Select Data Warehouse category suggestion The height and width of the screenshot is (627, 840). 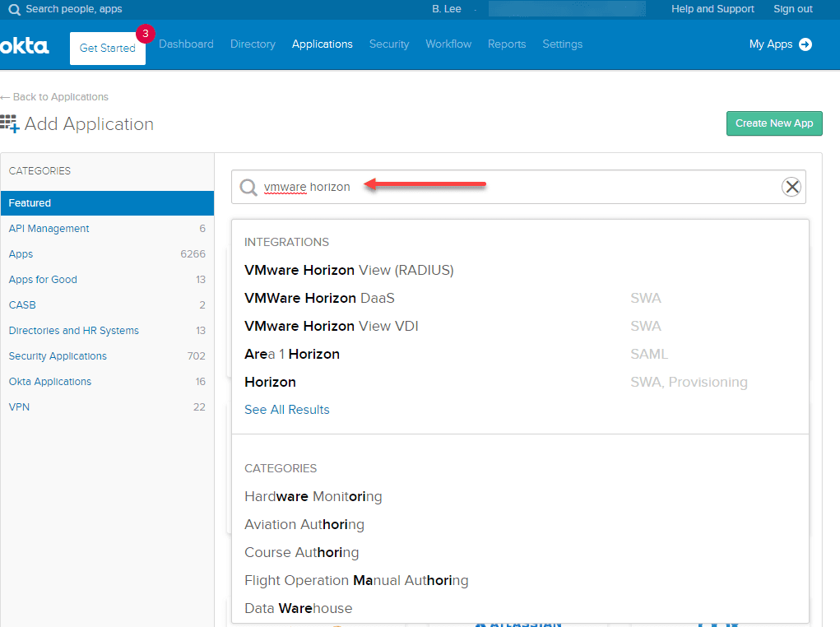pyautogui.click(x=299, y=608)
